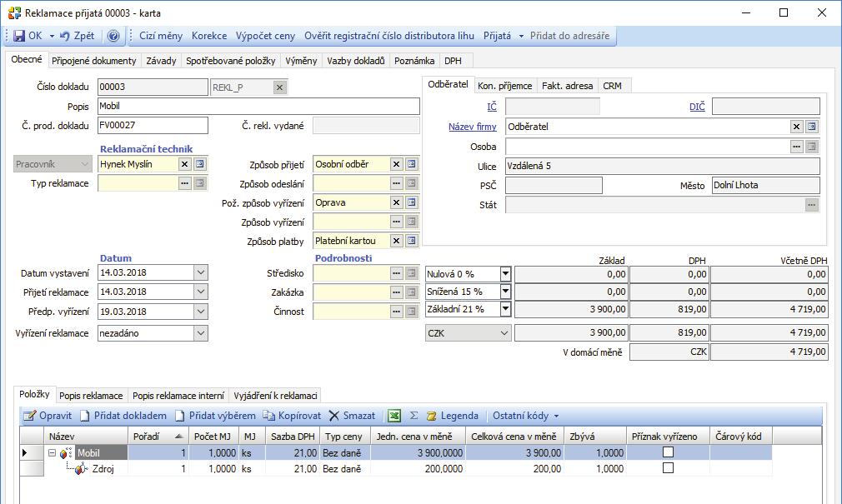842x504 pixels.
Task: Click the sigma sum icon
Action: click(413, 416)
